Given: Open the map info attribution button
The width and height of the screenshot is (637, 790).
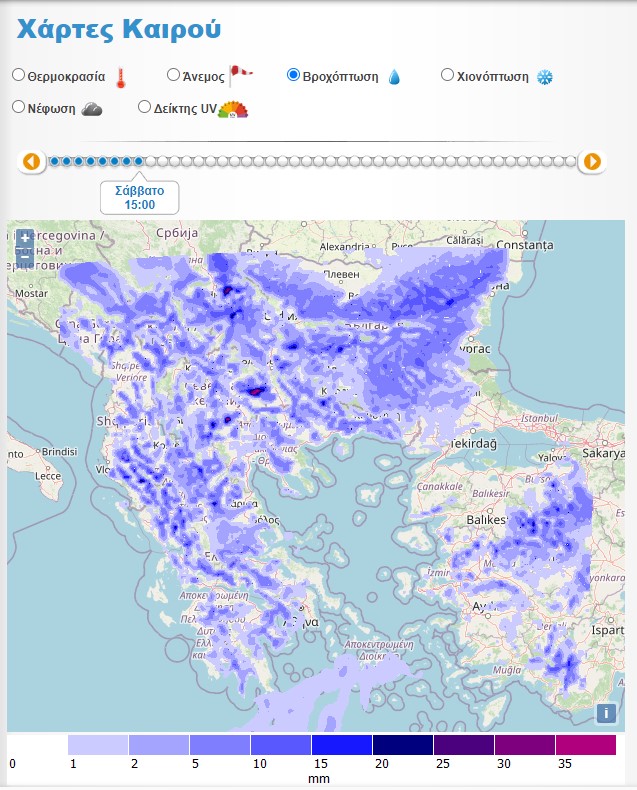Looking at the screenshot, I should tap(605, 713).
